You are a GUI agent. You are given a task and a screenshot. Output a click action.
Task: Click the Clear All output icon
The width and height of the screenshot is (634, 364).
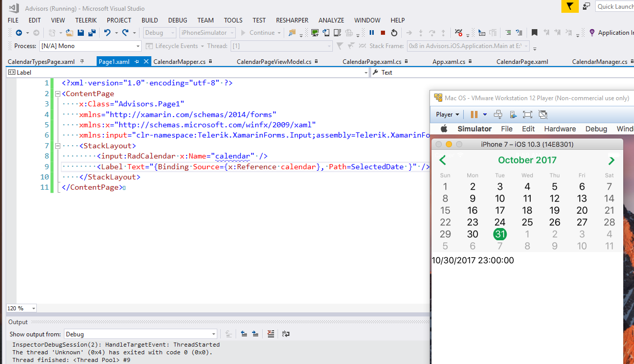coord(271,334)
